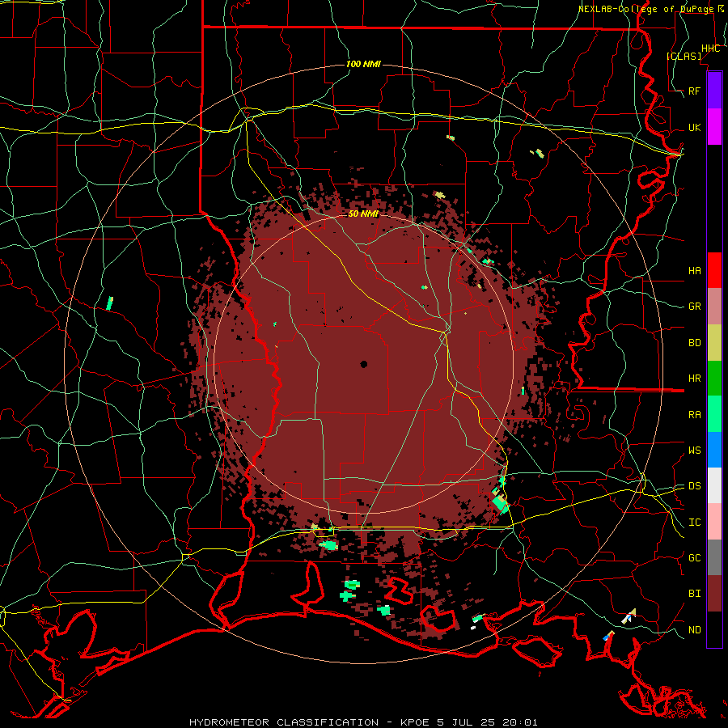Click the RA legend label

coord(694,415)
